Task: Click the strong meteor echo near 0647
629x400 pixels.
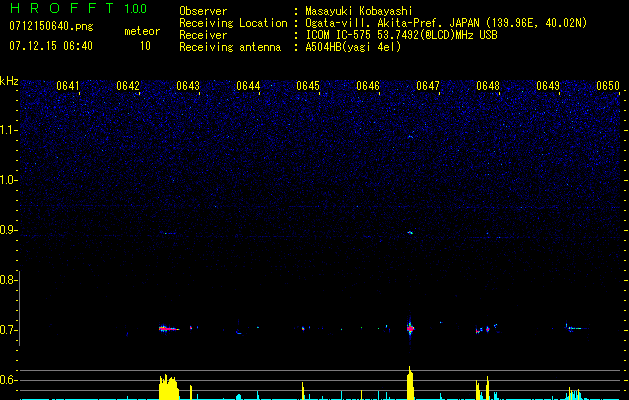Action: [410, 329]
